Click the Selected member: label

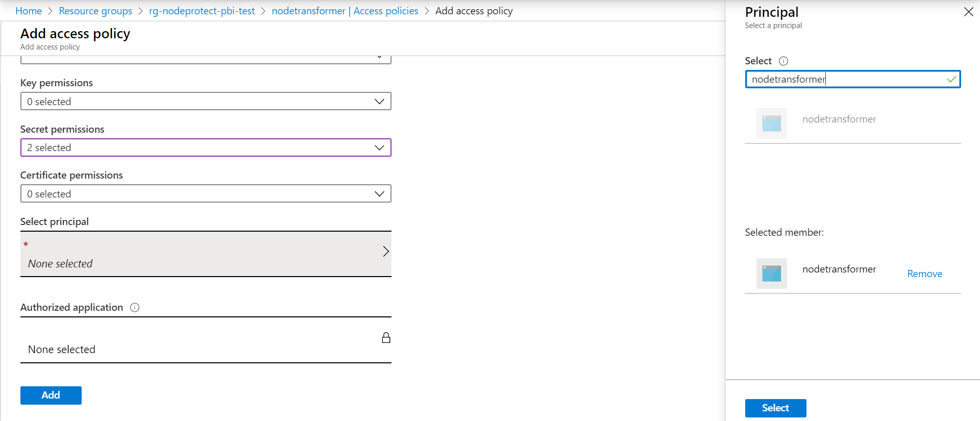(x=784, y=232)
